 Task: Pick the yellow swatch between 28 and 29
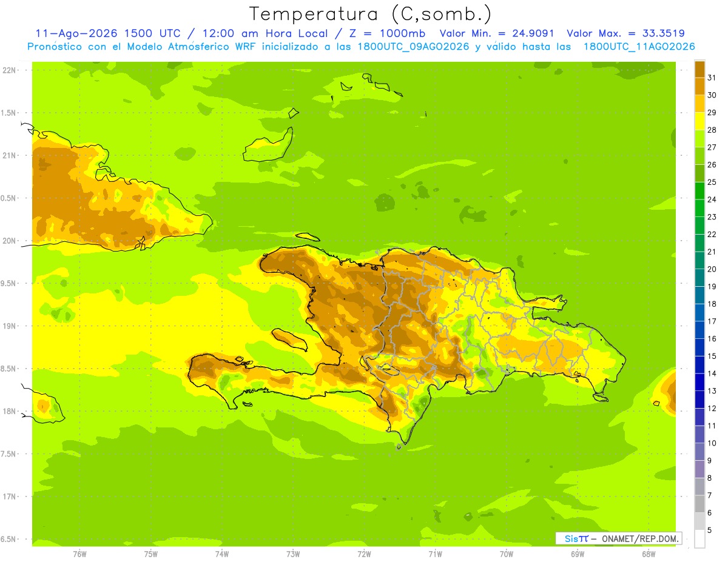coord(700,121)
